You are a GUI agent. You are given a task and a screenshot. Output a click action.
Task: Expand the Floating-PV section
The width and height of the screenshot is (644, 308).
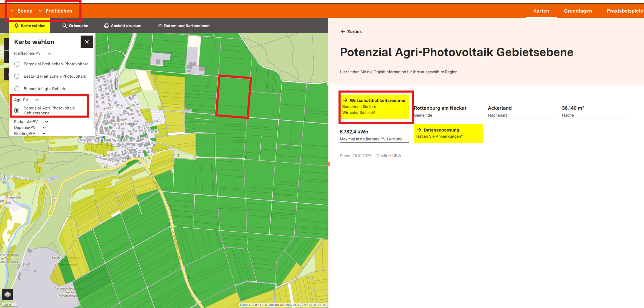[x=30, y=133]
